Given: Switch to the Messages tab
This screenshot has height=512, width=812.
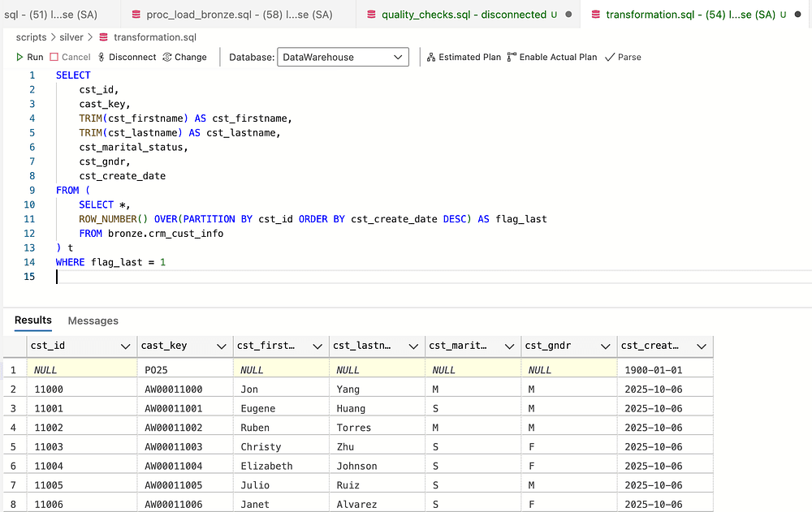Looking at the screenshot, I should pos(93,321).
